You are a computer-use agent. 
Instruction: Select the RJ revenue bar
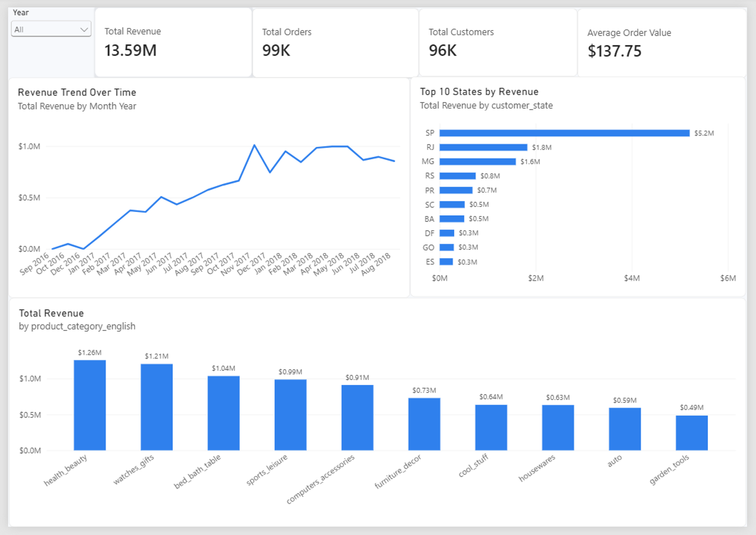(483, 147)
